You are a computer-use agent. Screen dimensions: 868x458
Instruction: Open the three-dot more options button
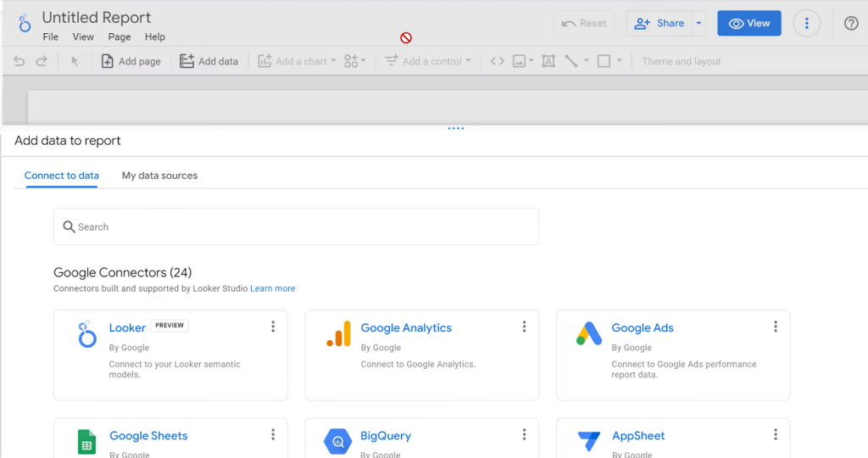tap(806, 24)
